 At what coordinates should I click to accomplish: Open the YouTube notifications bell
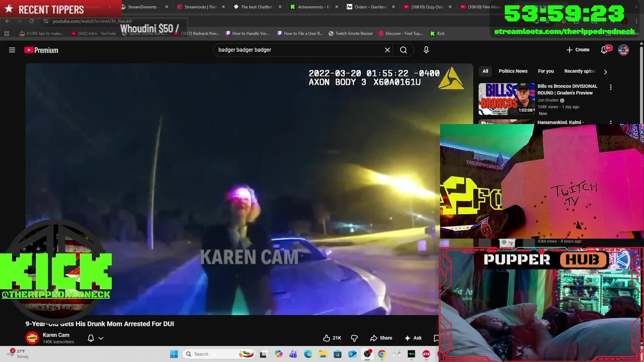click(604, 50)
